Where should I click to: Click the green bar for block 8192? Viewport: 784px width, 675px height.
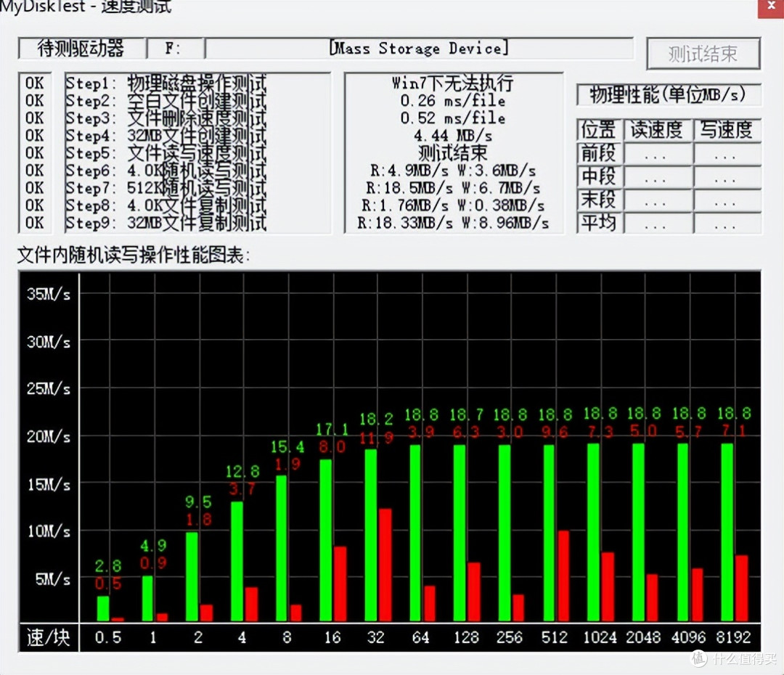pyautogui.click(x=727, y=533)
